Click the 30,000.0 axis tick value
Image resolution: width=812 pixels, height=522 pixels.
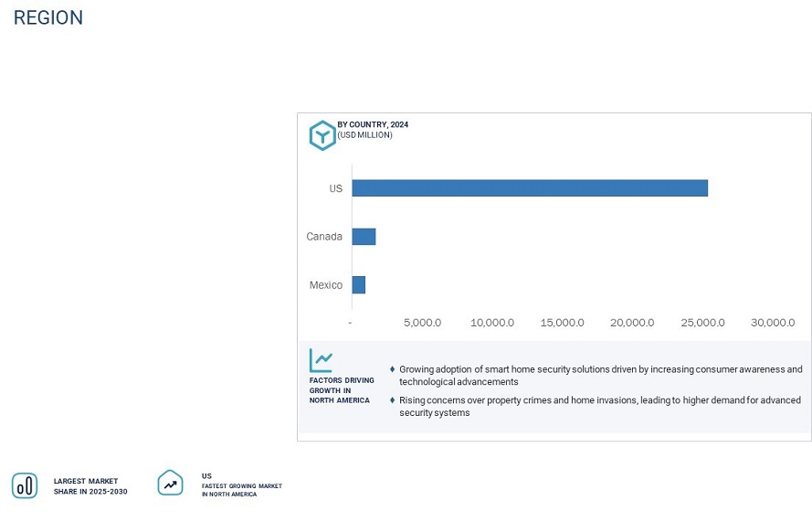[x=773, y=323]
